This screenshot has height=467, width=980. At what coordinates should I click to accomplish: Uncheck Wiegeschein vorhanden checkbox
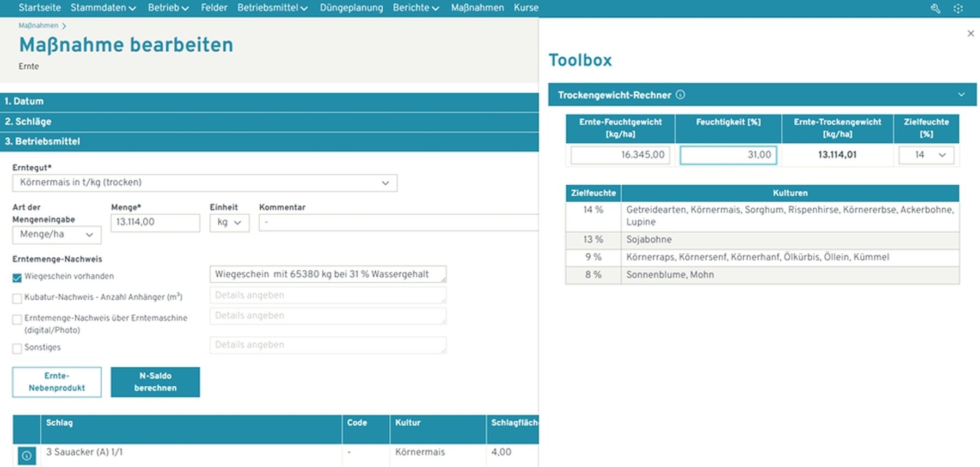pos(17,278)
